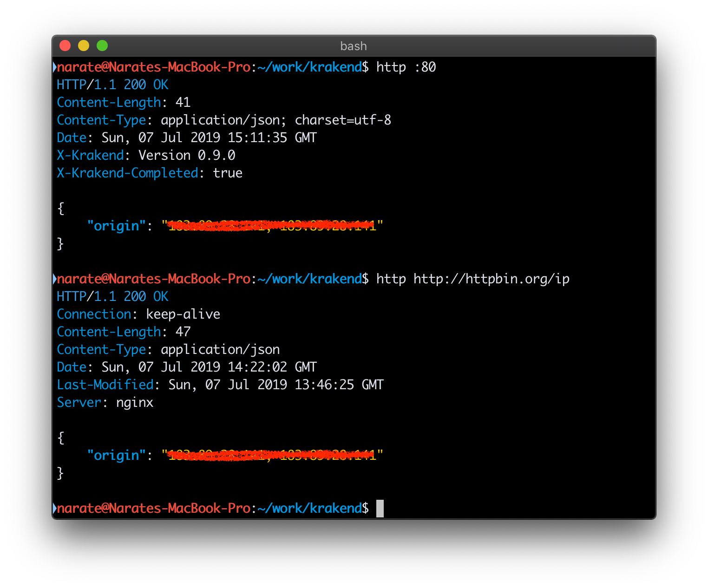The width and height of the screenshot is (708, 588).
Task: Click the yellow minimize button
Action: pos(84,46)
